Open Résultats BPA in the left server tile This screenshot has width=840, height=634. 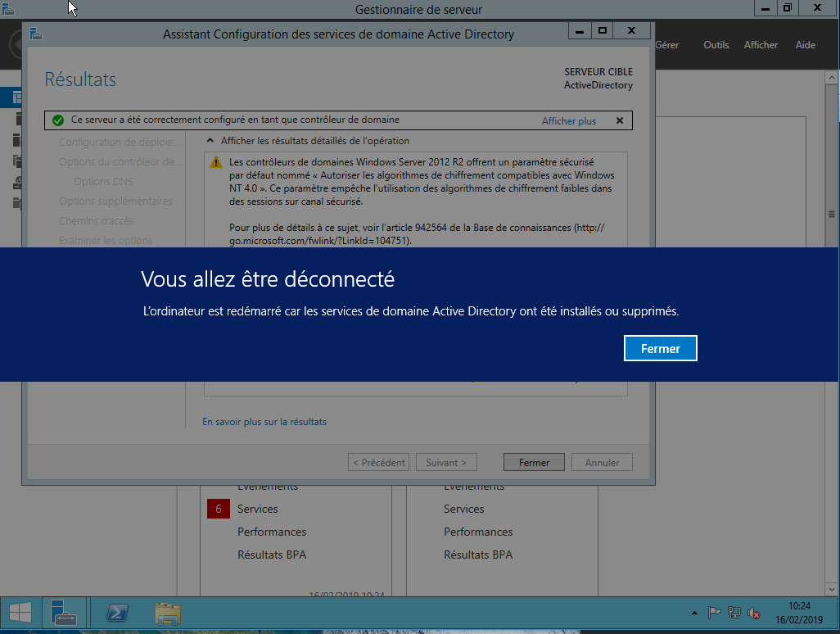(x=272, y=555)
